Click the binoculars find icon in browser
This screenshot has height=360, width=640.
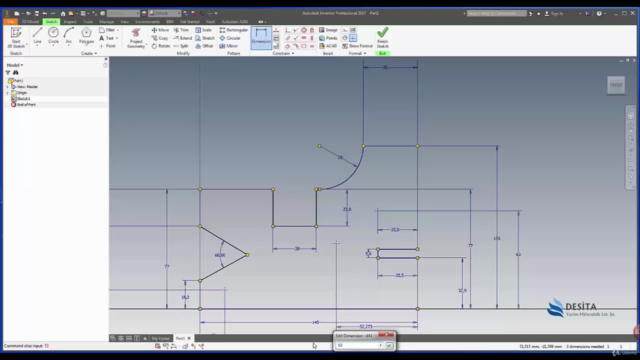click(x=16, y=73)
